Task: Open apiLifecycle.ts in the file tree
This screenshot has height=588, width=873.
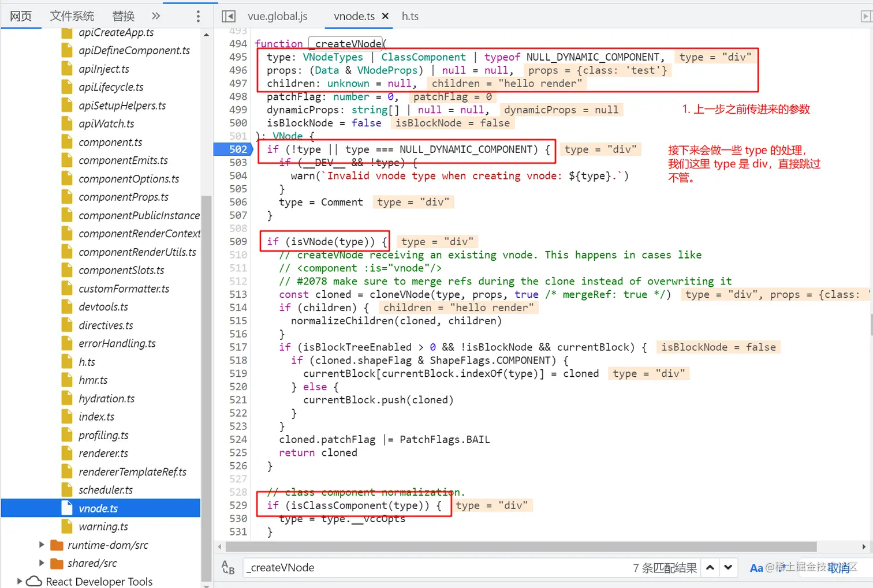Action: pyautogui.click(x=111, y=87)
